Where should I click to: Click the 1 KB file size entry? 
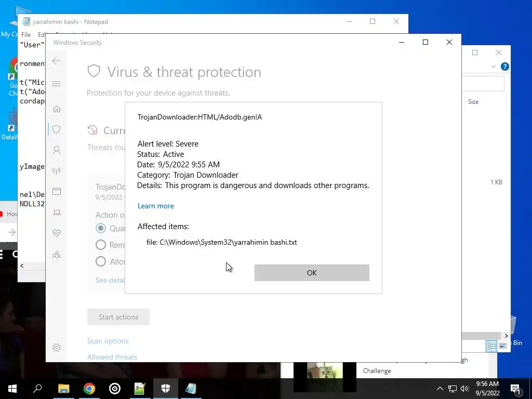[x=496, y=182]
